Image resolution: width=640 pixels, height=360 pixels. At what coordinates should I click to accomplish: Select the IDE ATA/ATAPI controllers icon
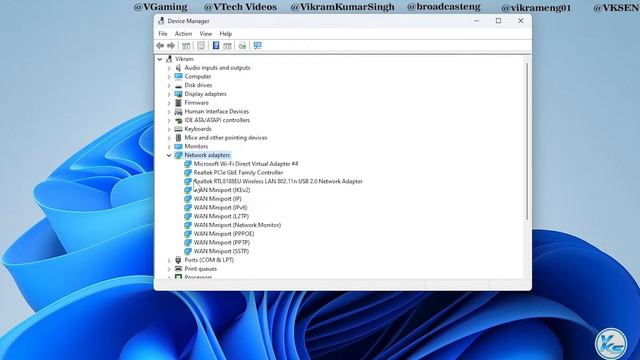click(178, 120)
